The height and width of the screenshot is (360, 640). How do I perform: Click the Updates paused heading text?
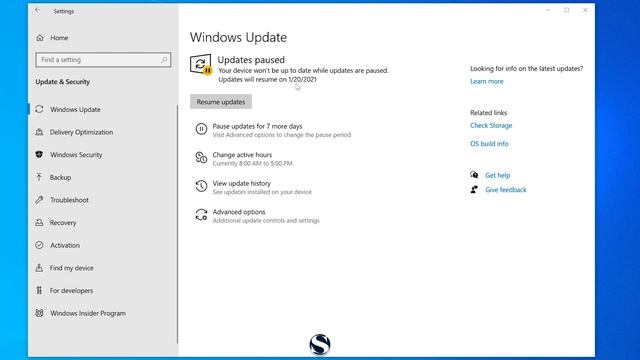251,60
